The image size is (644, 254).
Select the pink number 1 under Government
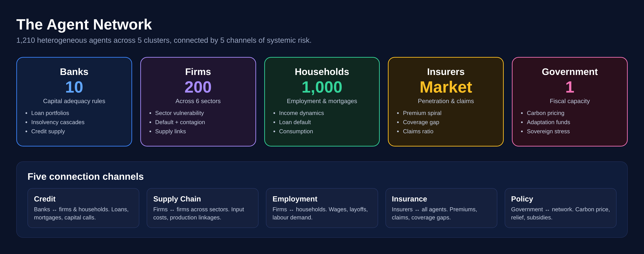pos(569,87)
